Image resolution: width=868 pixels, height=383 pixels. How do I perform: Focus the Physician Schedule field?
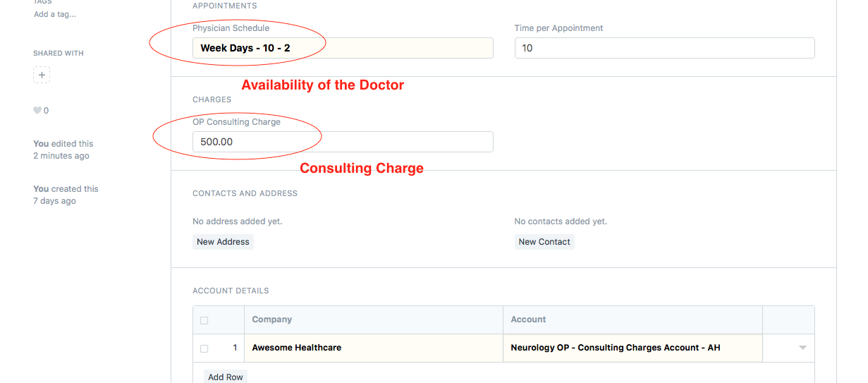pos(343,48)
